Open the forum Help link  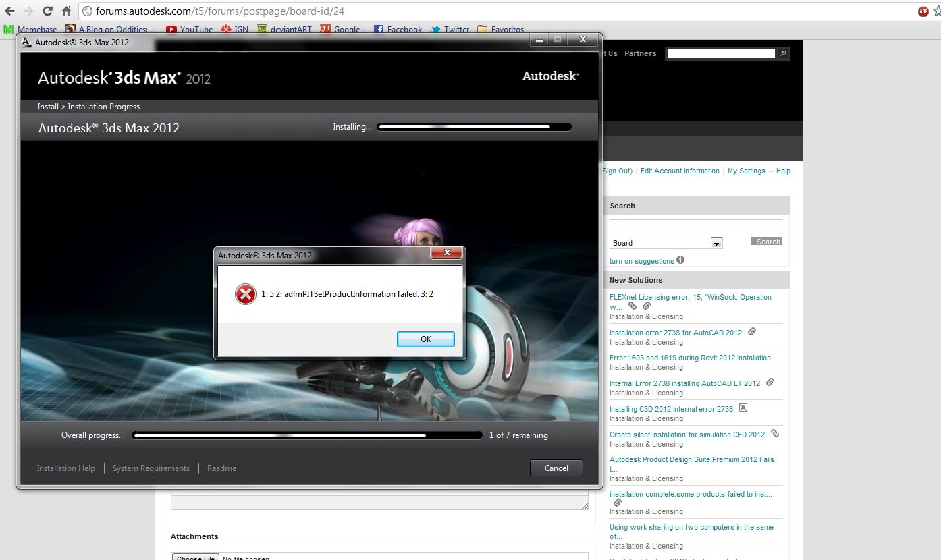coord(783,171)
